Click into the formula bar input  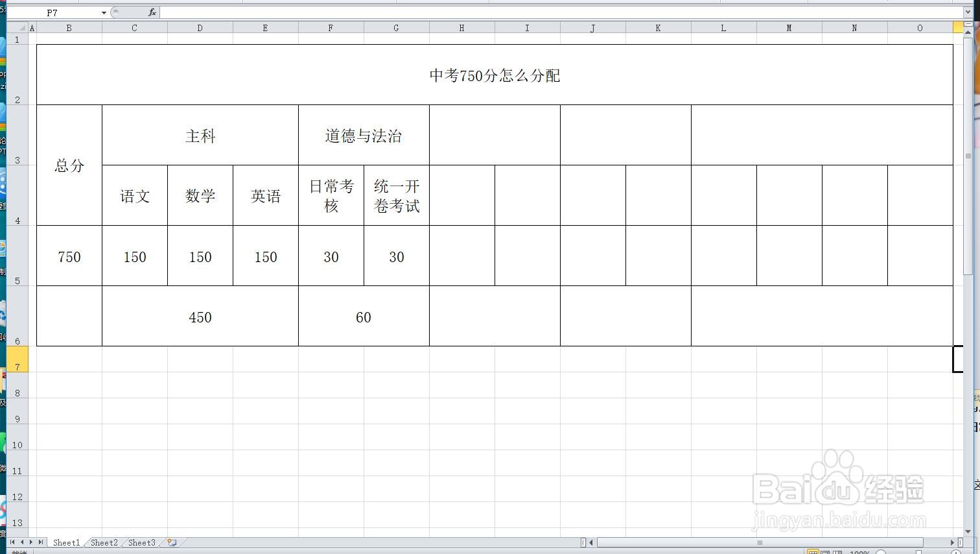point(561,12)
